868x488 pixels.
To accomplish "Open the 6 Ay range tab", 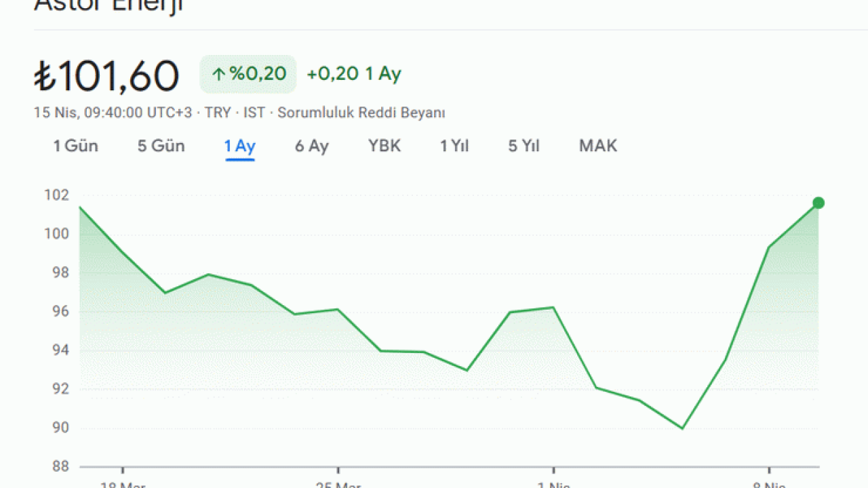I will [x=312, y=146].
